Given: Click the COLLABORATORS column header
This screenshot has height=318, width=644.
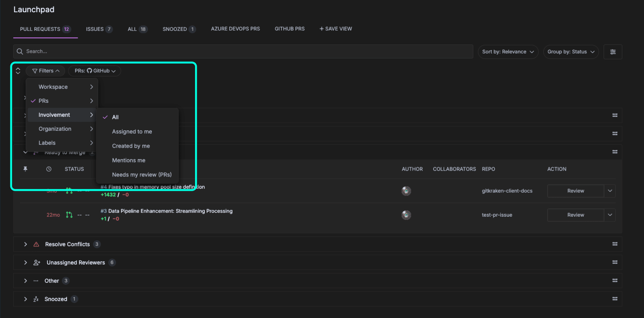Looking at the screenshot, I should coord(454,169).
